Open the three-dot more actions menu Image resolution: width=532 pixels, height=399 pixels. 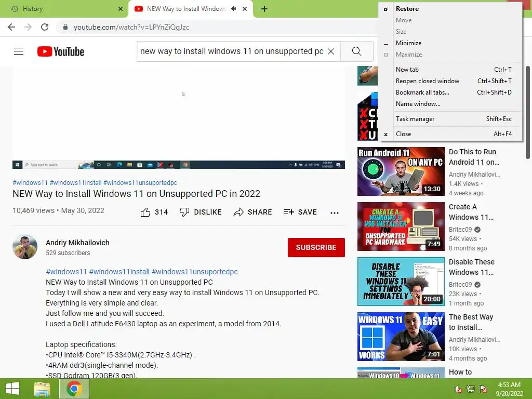tap(335, 212)
